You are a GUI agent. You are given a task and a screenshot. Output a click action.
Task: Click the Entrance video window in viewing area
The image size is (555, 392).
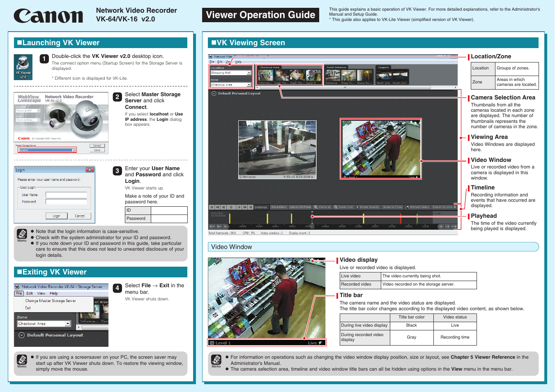277,150
